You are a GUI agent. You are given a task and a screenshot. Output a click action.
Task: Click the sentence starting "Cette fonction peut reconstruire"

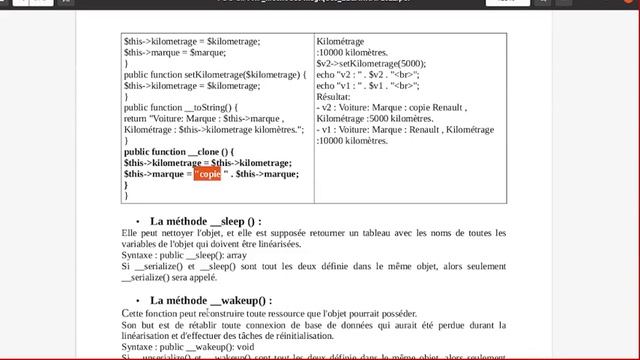269,314
